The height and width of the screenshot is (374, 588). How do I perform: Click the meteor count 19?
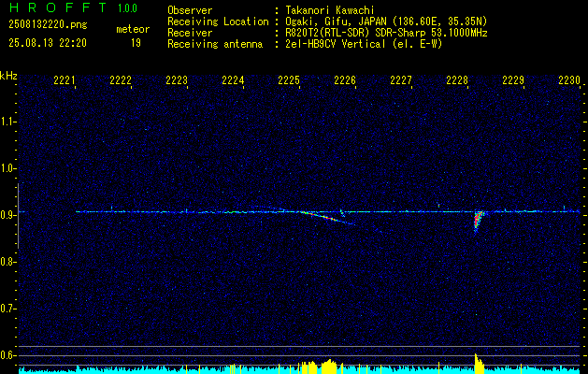[x=136, y=43]
